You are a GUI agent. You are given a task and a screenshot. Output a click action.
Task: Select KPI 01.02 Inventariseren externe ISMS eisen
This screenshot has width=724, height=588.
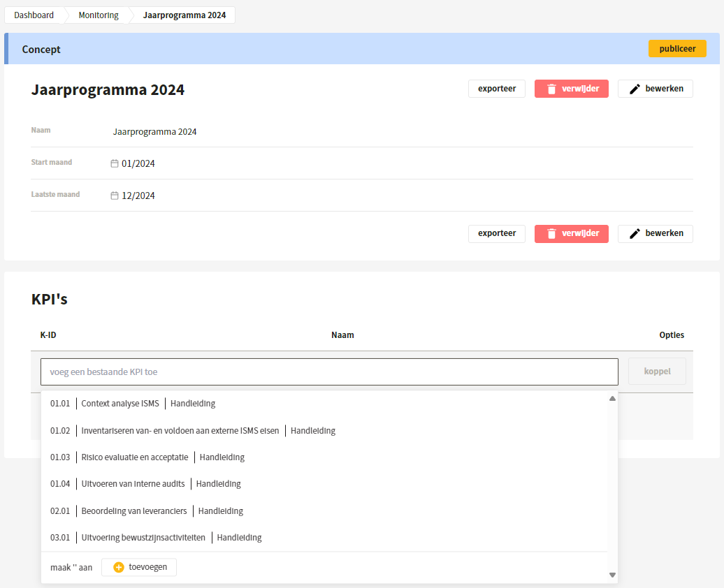(x=324, y=431)
